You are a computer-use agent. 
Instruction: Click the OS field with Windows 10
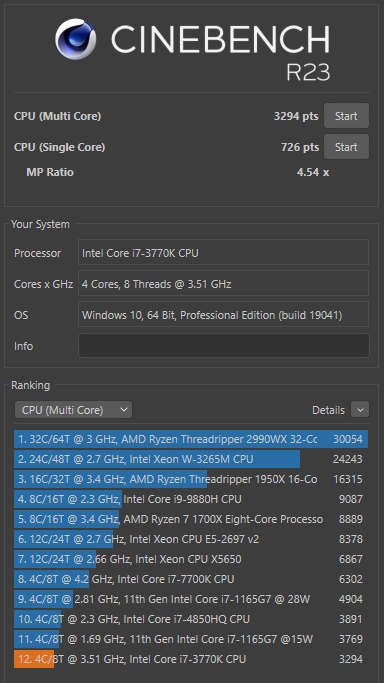pyautogui.click(x=223, y=314)
